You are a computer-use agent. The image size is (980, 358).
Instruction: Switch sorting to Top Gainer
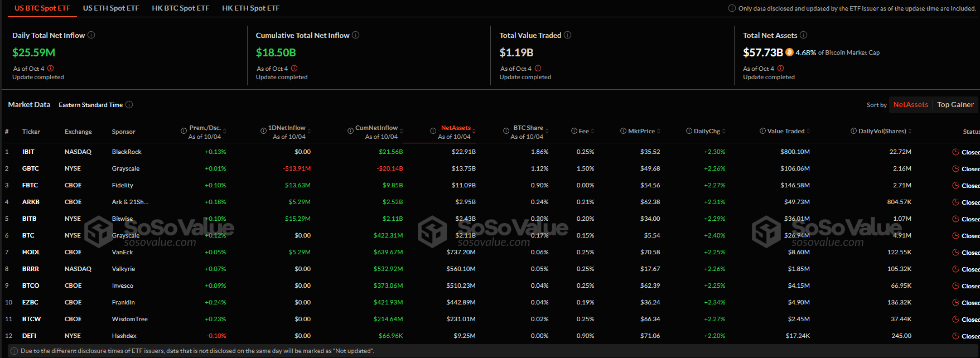(955, 105)
